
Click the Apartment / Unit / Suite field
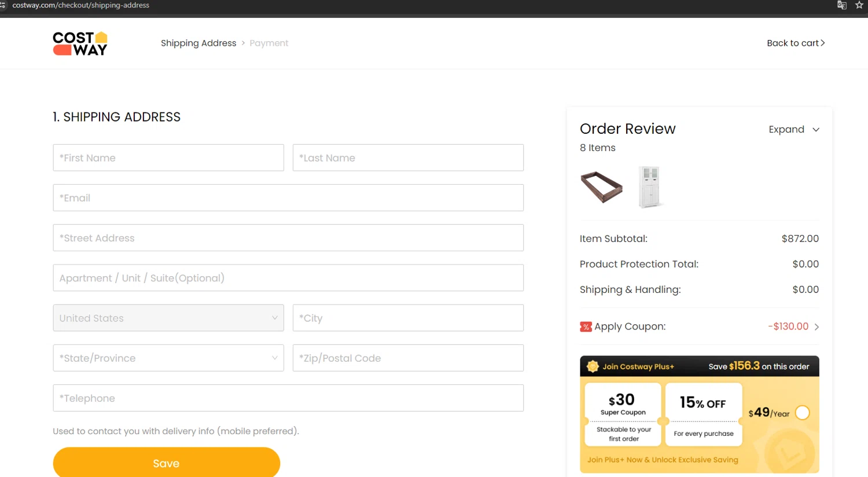[288, 278]
